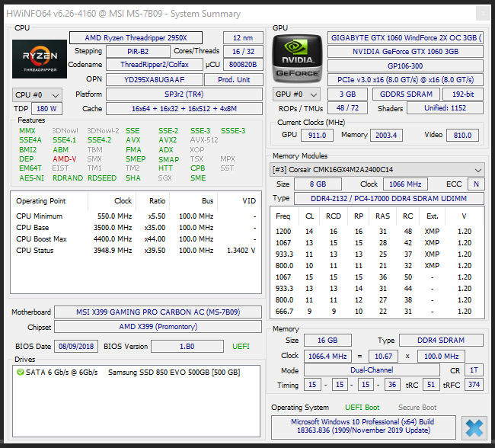Click the YD295XA8UGAAF OPN field
This screenshot has height=448, width=495.
155,79
